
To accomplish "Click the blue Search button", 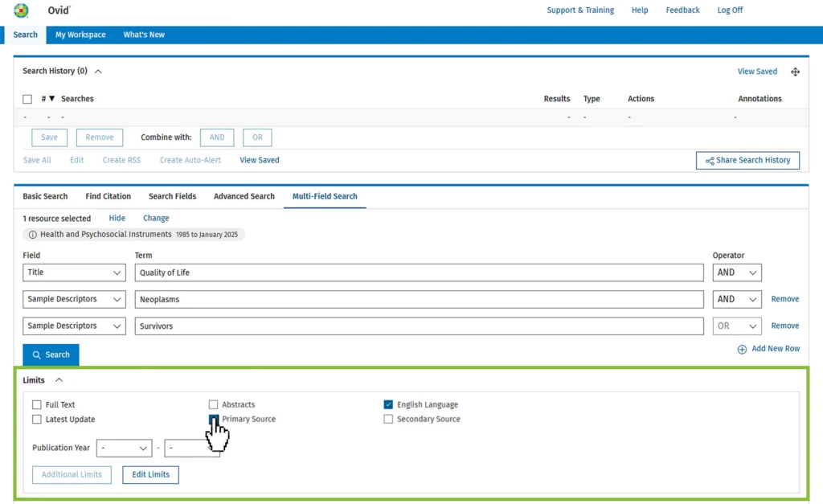I will (51, 355).
